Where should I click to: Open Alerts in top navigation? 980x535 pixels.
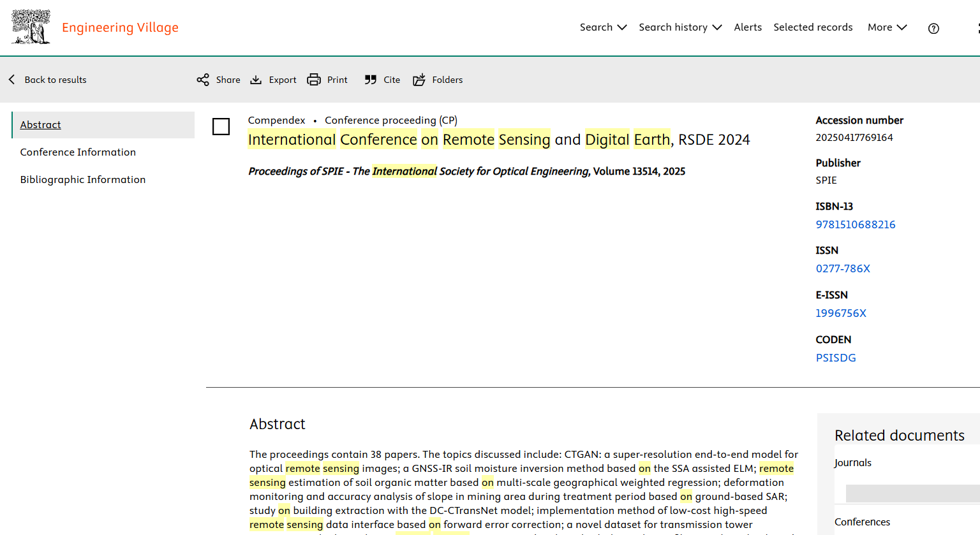tap(748, 27)
